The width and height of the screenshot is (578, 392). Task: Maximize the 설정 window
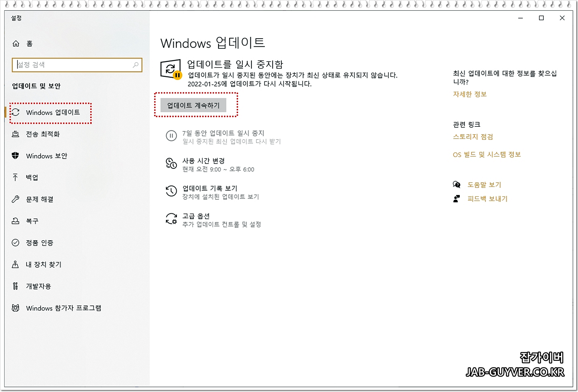click(x=541, y=18)
